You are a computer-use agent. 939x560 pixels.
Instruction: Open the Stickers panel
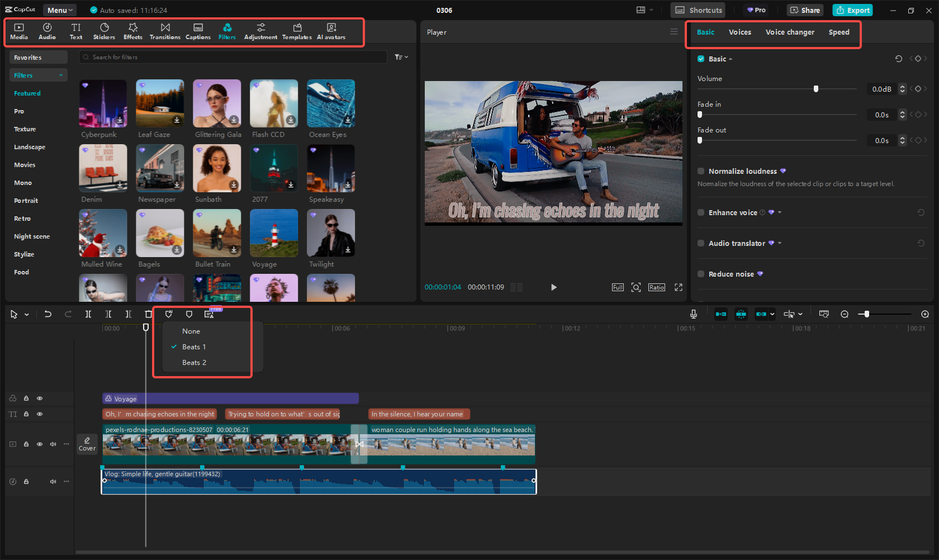[104, 31]
